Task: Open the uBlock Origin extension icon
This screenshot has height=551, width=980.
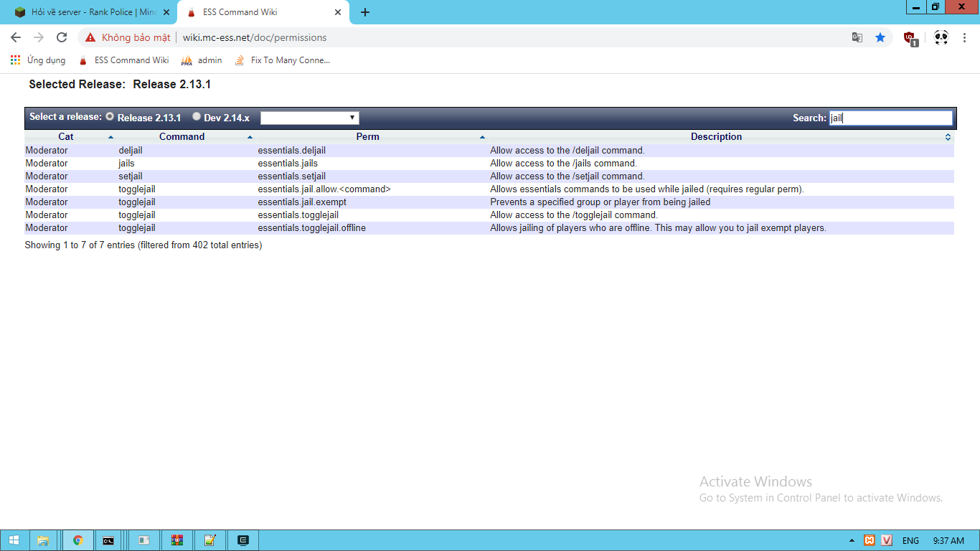Action: pos(910,38)
